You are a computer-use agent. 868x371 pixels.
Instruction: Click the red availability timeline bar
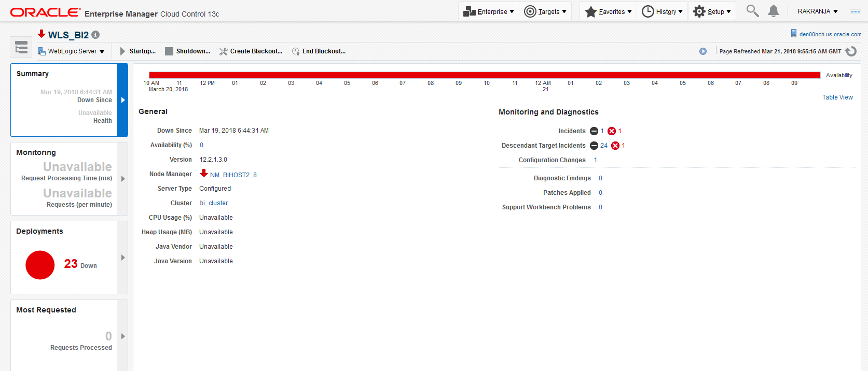coord(485,75)
